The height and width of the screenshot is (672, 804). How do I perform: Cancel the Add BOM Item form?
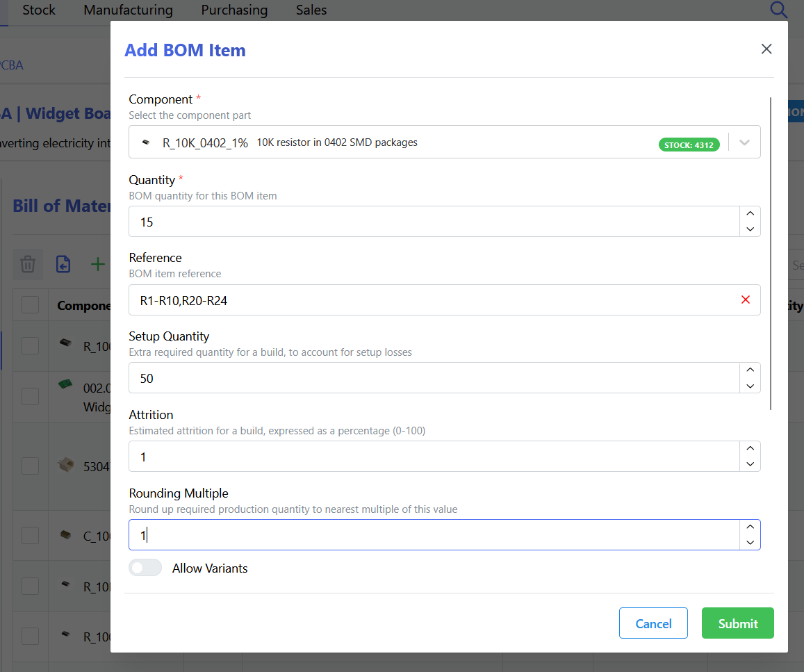653,623
